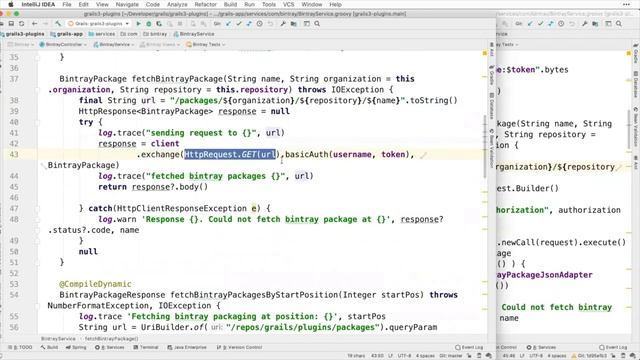Collapse fold marker at line 47 catch block
Viewport: 640px width, 360px height.
tap(37, 209)
